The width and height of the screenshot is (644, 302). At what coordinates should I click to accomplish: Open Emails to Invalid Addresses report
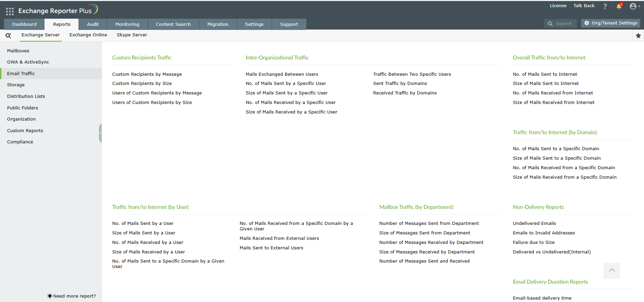click(544, 233)
